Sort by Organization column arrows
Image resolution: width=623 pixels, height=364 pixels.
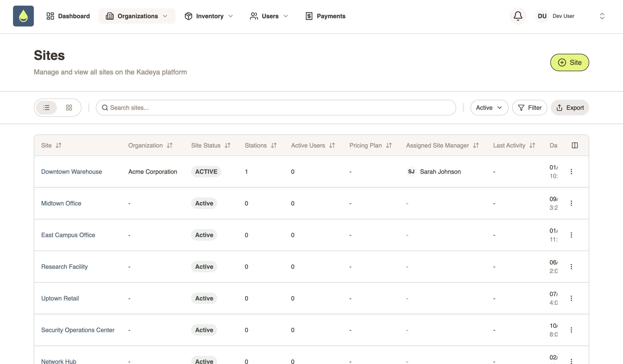[170, 145]
